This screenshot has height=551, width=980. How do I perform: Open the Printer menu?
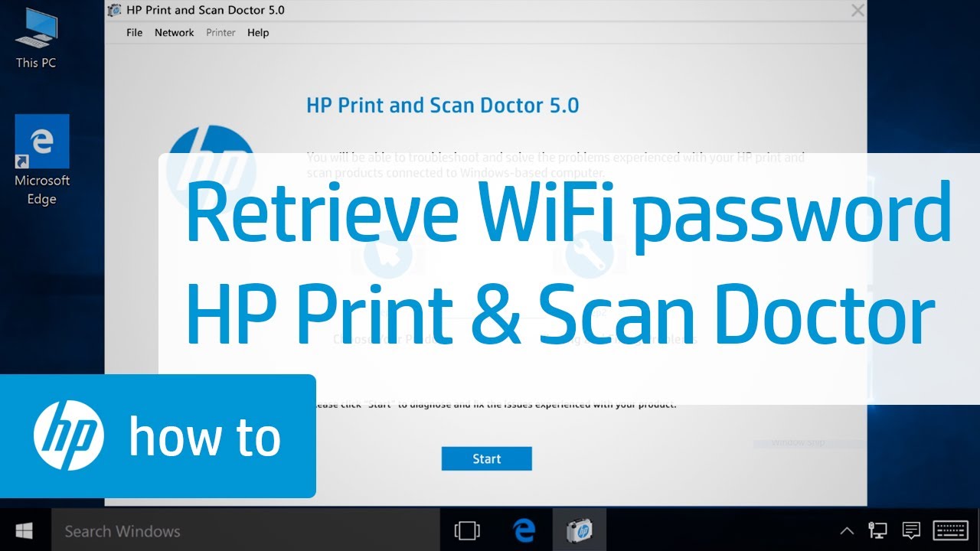click(x=220, y=33)
